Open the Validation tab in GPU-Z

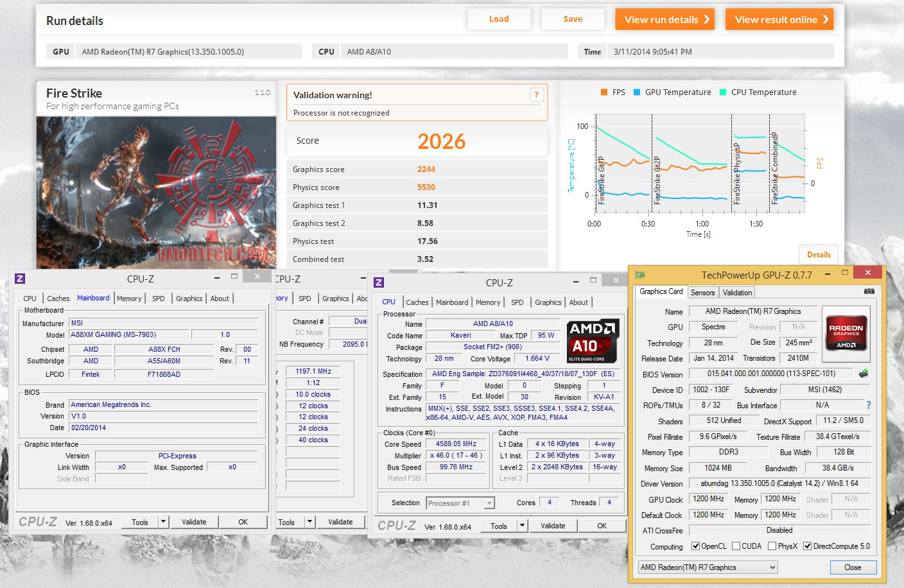pos(737,293)
